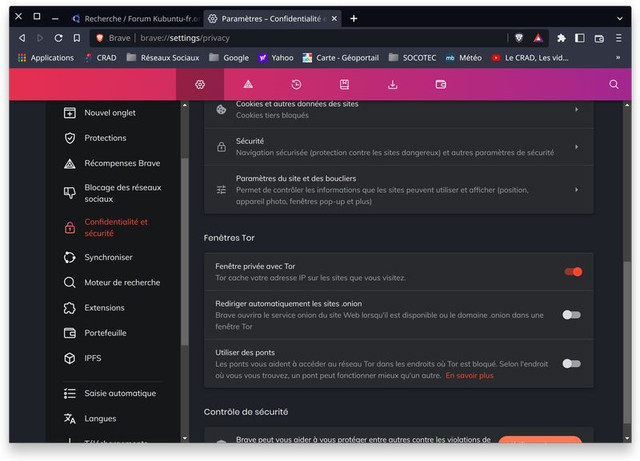Open the Brave Shields lion icon in address bar
640x461 pixels.
[x=519, y=38]
